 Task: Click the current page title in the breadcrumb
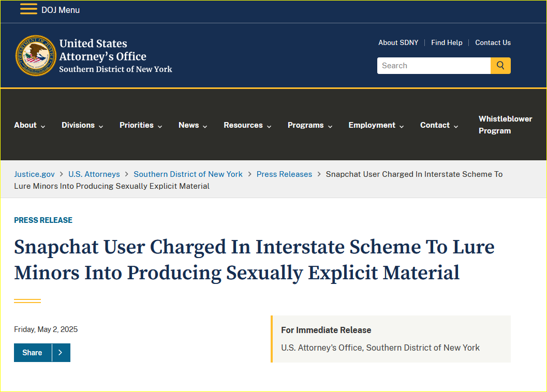[x=258, y=180]
